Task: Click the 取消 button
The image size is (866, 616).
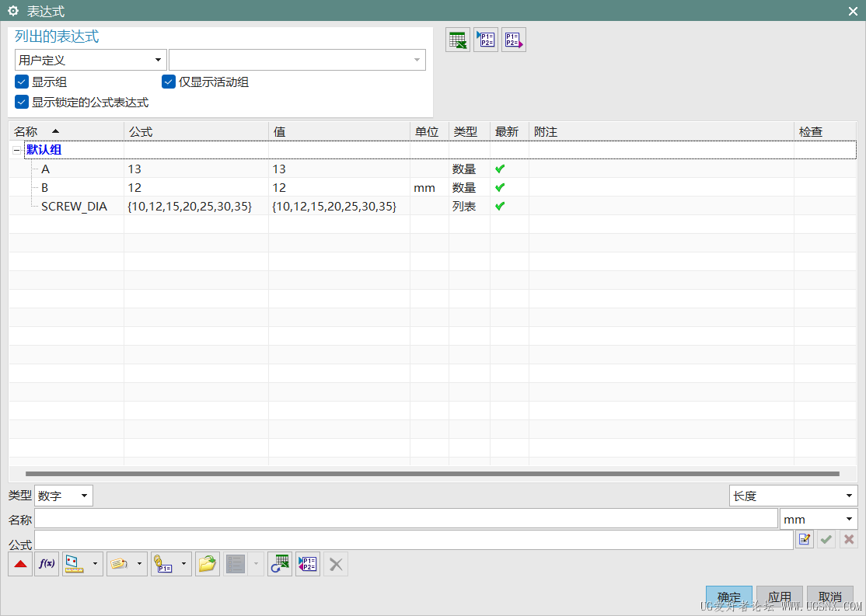Action: point(830,597)
